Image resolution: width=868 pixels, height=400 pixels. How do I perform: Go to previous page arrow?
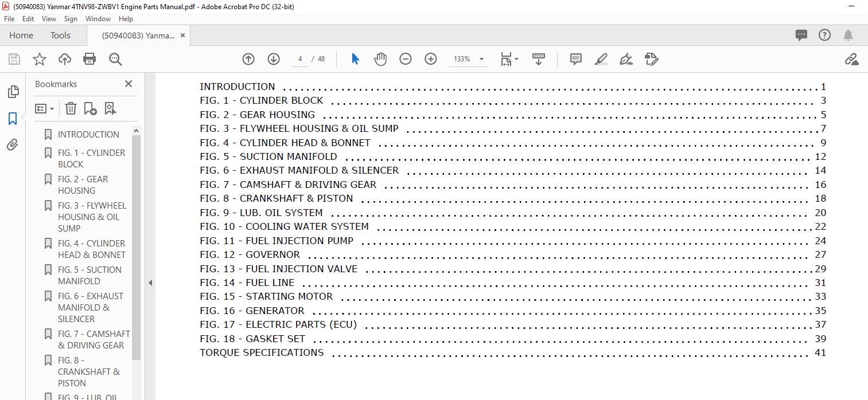(x=248, y=59)
